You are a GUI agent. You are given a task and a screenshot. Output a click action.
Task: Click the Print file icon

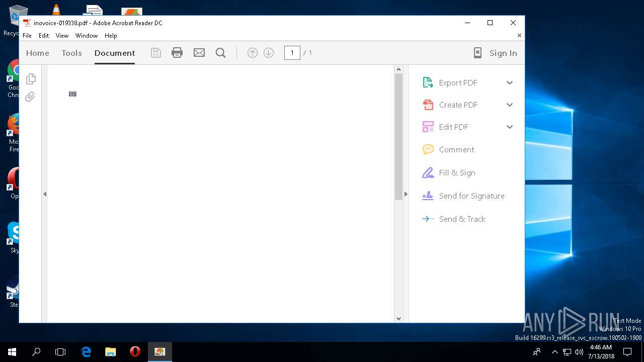point(177,53)
